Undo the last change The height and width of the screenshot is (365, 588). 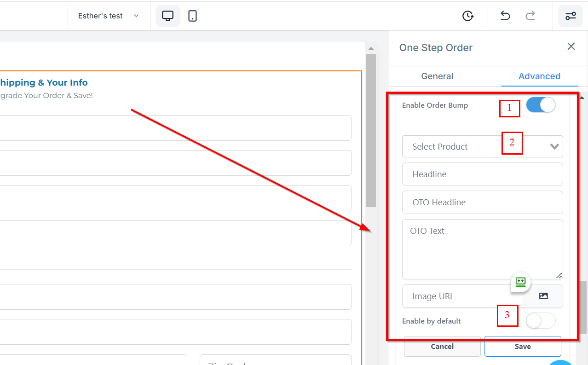pos(505,16)
